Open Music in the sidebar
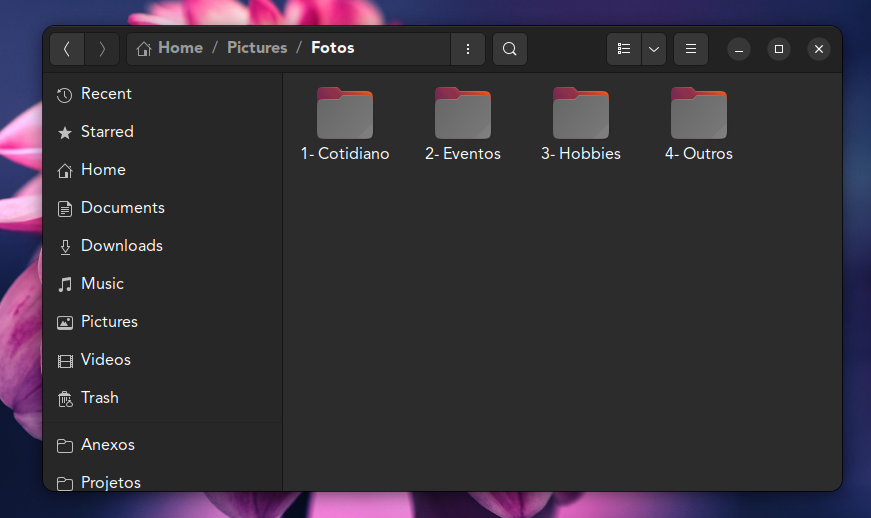Viewport: 871px width, 518px height. pos(163,284)
